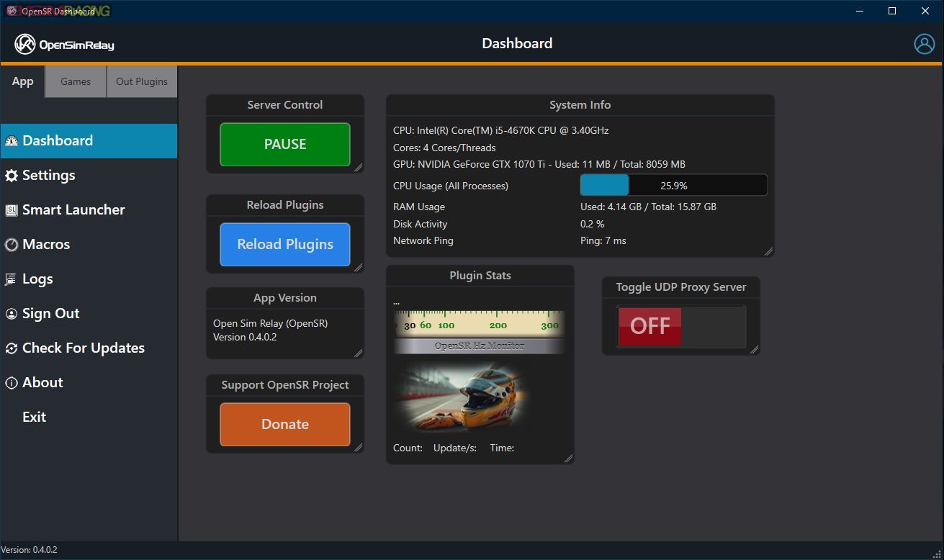This screenshot has width=944, height=560.
Task: Click the CPU Usage progress bar
Action: 673,186
